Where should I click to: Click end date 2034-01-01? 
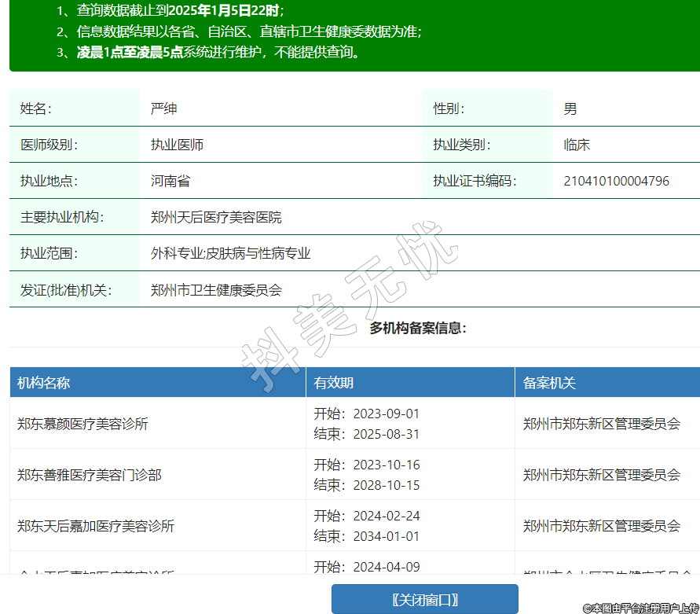386,536
